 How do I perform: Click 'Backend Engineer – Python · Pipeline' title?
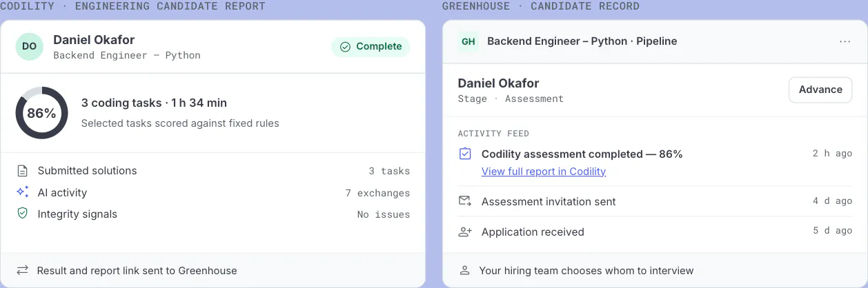coord(582,41)
